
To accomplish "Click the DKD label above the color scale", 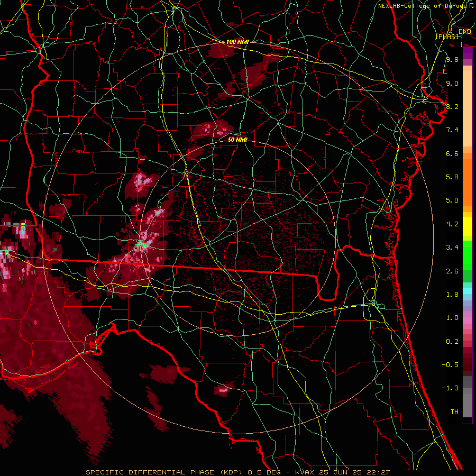I will (465, 31).
